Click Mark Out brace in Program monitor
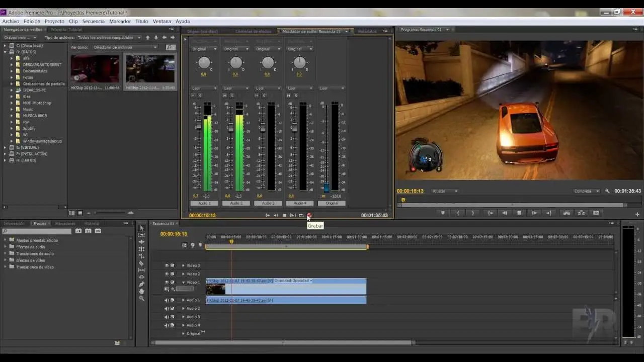The width and height of the screenshot is (644, 362). [x=473, y=213]
